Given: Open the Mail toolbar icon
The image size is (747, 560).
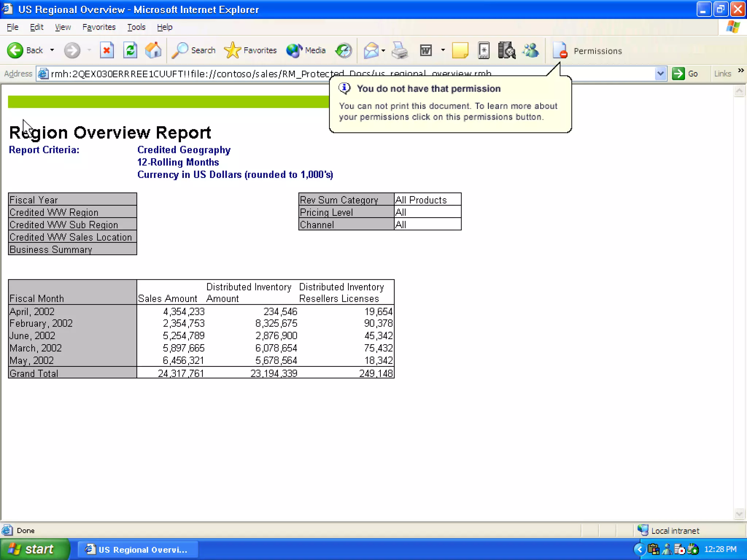Looking at the screenshot, I should pyautogui.click(x=371, y=50).
